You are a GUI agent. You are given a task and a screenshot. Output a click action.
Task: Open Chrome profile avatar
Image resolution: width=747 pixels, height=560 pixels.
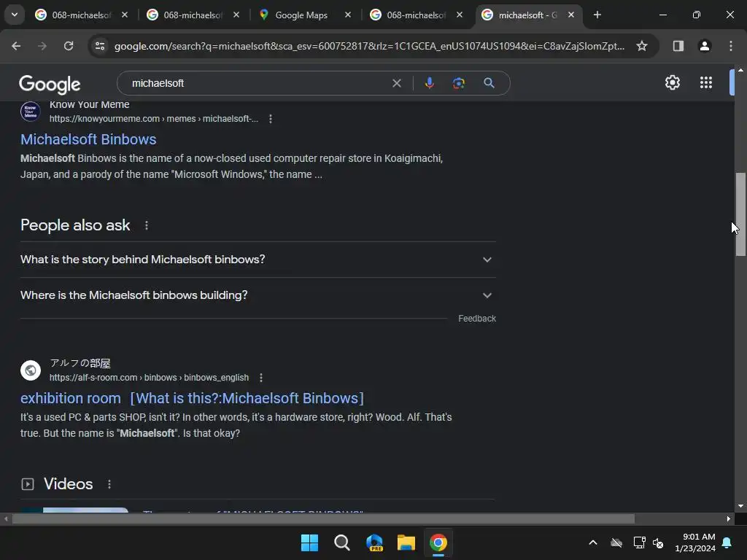[705, 46]
